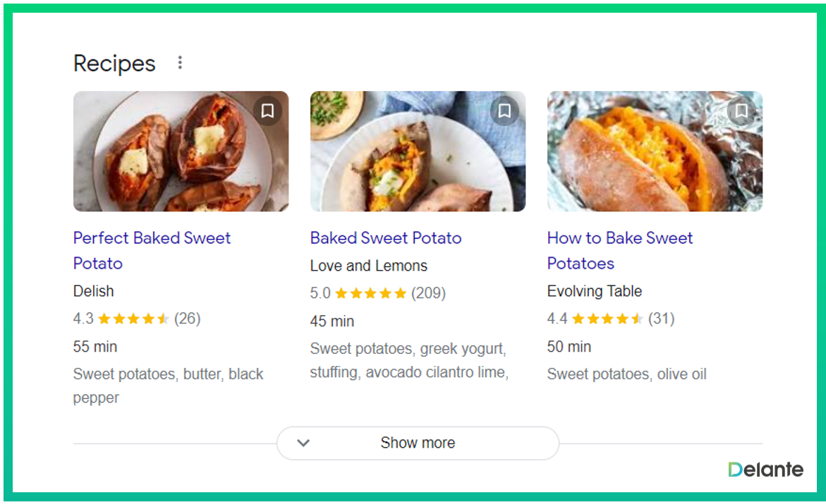Viewport: 826px width, 504px height.
Task: Click the Love and Lemons recipe photo
Action: coord(418,152)
